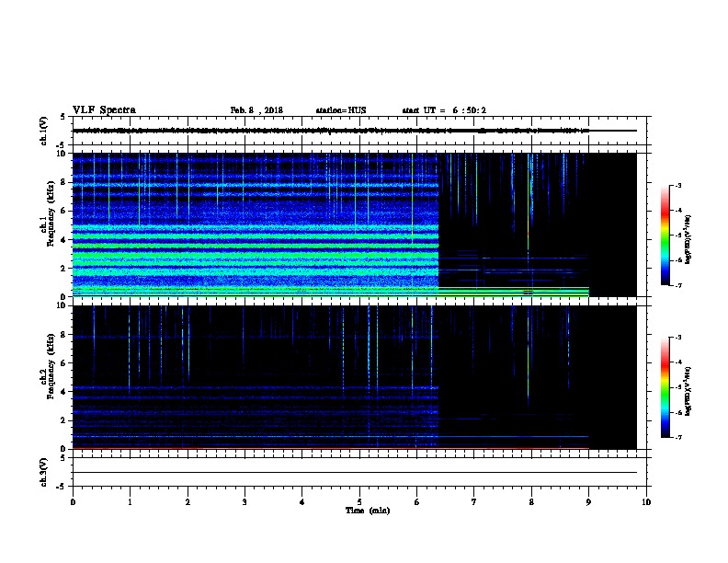Click time axis tick label "6"
Image resolution: width=728 pixels, height=563 pixels.
coord(417,502)
